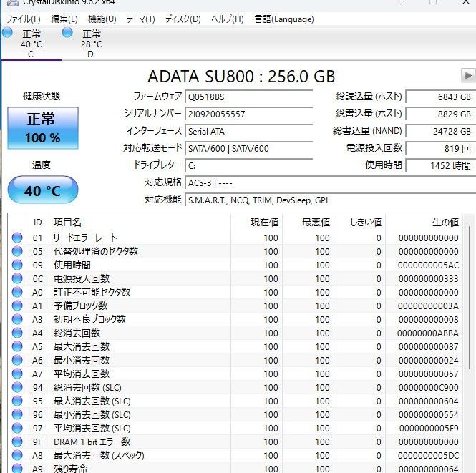Viewport: 476px width, 473px height.
Task: Click the 生の値 column header
Action: click(x=424, y=223)
